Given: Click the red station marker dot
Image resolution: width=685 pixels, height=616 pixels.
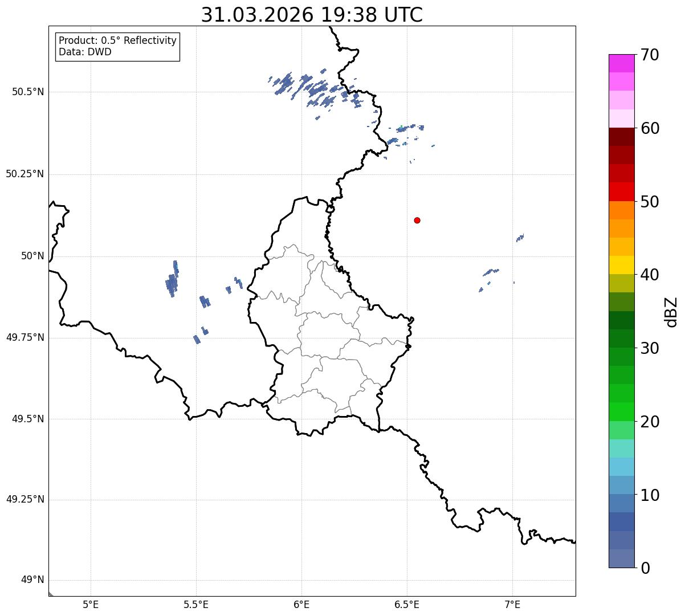Looking at the screenshot, I should click(417, 220).
